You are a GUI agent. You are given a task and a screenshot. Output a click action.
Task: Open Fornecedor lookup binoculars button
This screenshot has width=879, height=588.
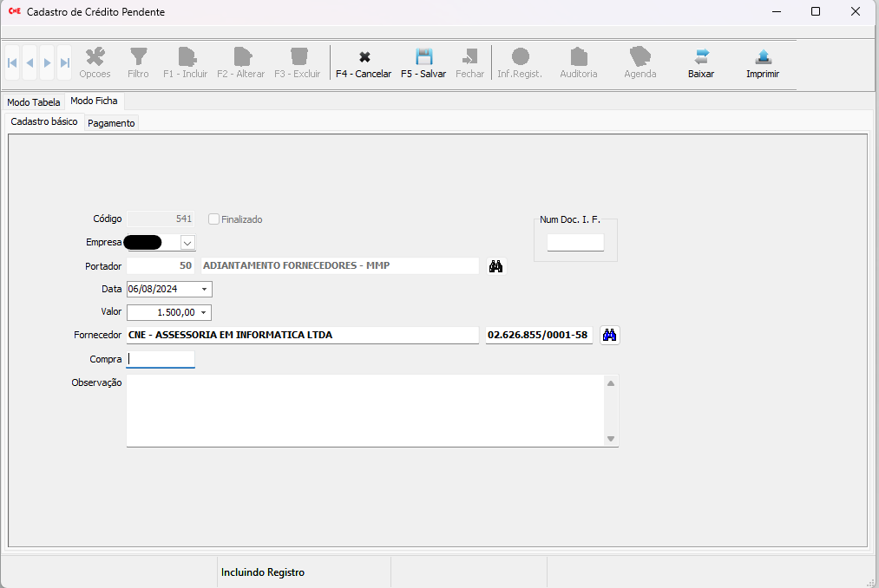click(x=610, y=335)
